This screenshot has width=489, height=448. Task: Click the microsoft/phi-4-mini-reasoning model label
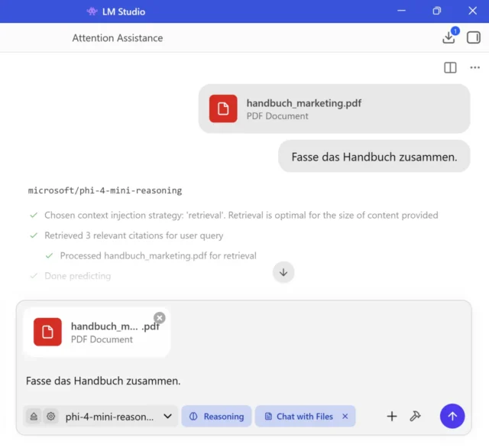coord(105,190)
